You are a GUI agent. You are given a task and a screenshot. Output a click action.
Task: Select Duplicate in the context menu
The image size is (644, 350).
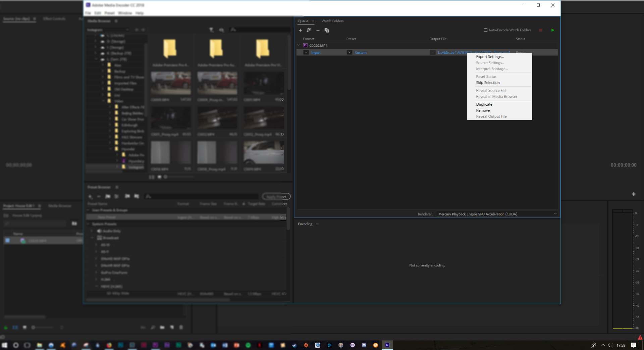click(x=484, y=104)
